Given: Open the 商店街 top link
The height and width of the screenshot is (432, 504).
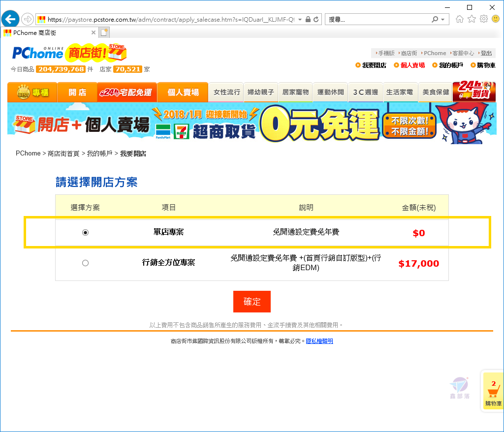Looking at the screenshot, I should [408, 53].
